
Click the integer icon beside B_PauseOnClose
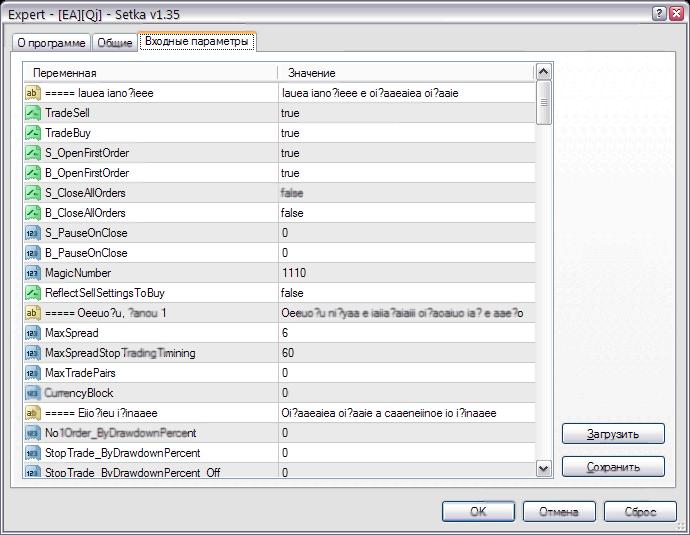click(x=33, y=253)
